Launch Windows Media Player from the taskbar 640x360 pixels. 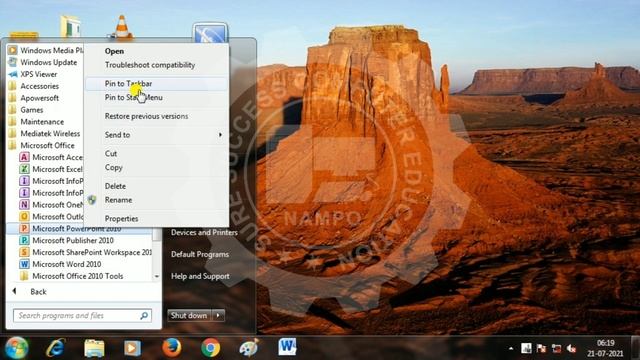point(132,348)
